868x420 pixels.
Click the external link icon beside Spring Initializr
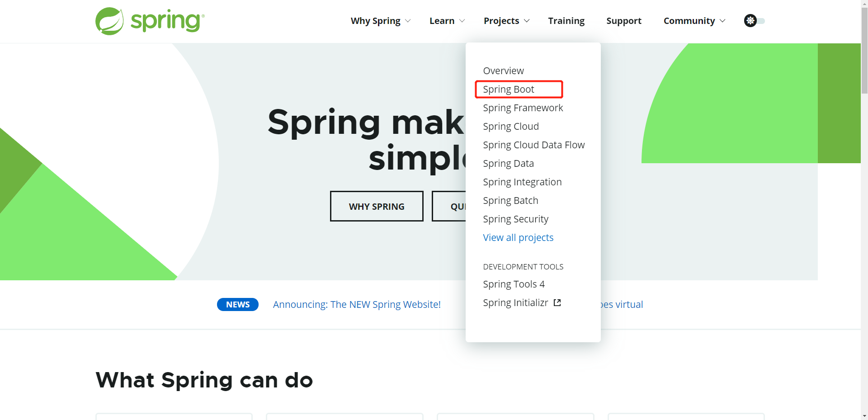click(557, 303)
